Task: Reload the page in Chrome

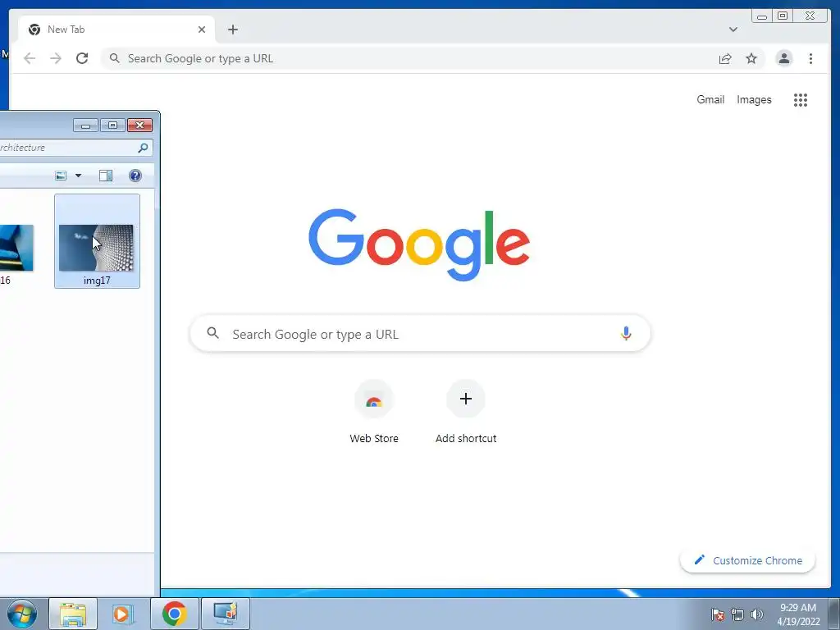Action: (x=82, y=58)
